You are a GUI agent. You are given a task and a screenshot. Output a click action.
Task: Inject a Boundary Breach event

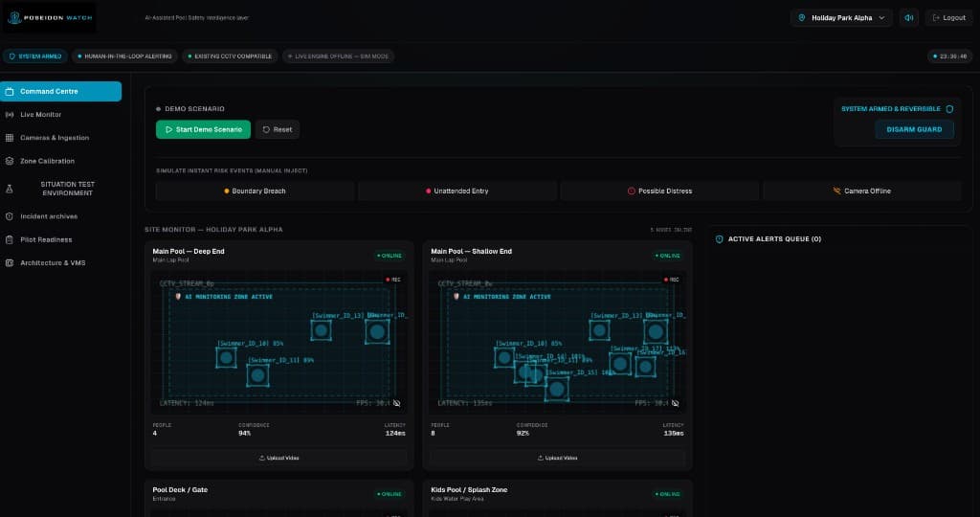pyautogui.click(x=255, y=191)
